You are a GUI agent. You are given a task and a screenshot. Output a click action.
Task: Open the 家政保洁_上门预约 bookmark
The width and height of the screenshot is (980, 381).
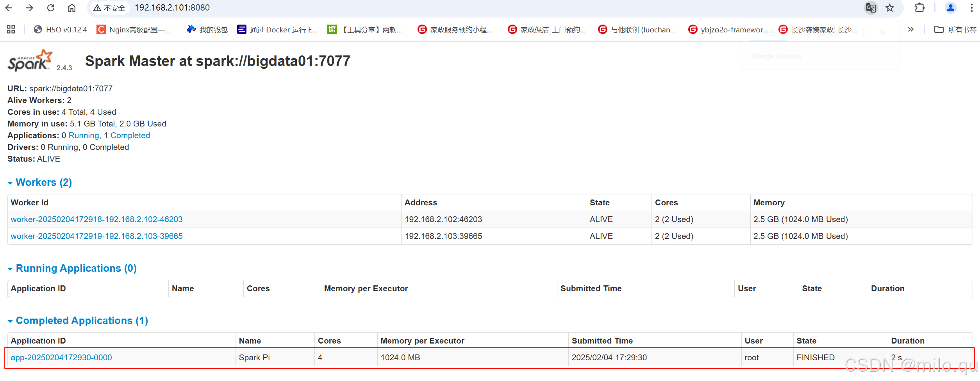pos(546,30)
